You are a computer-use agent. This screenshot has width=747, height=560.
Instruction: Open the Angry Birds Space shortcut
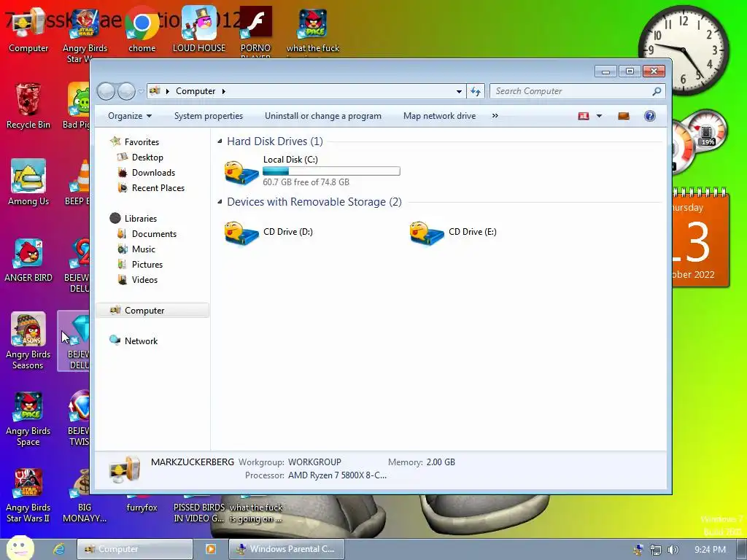[x=28, y=418]
